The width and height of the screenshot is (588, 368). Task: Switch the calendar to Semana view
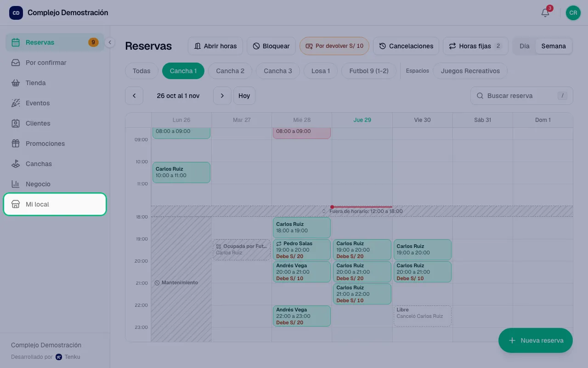(x=554, y=46)
